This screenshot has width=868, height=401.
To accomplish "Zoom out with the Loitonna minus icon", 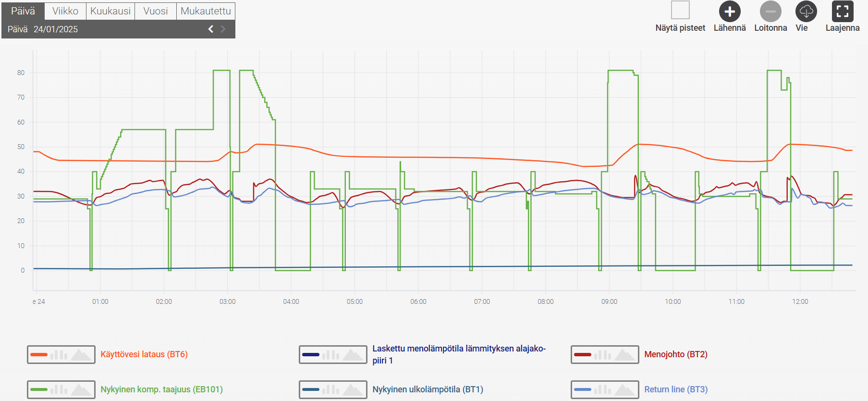I will coord(770,12).
